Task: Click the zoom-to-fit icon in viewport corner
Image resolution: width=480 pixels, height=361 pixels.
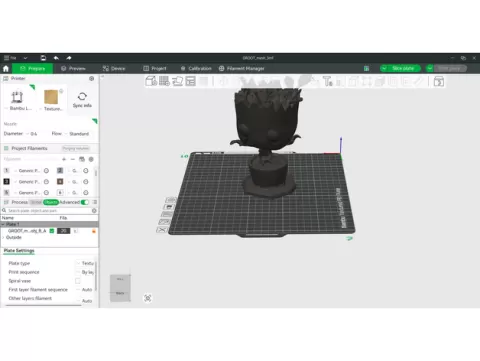Action: pyautogui.click(x=148, y=298)
